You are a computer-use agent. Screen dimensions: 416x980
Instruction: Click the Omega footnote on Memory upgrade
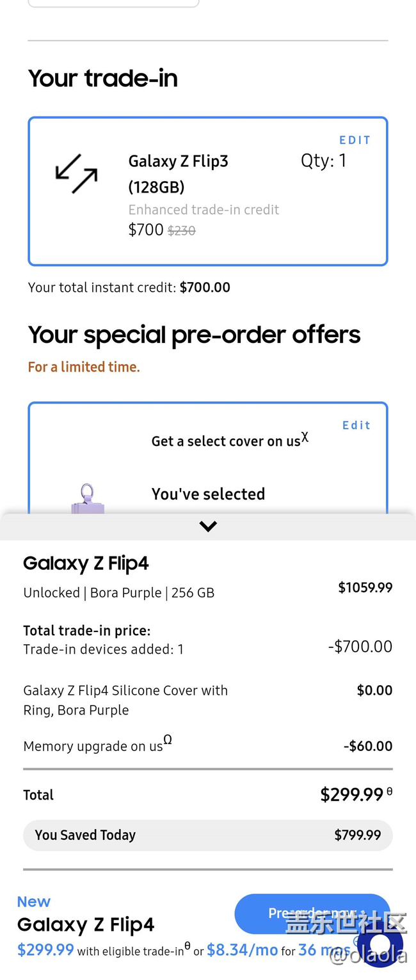click(x=168, y=739)
